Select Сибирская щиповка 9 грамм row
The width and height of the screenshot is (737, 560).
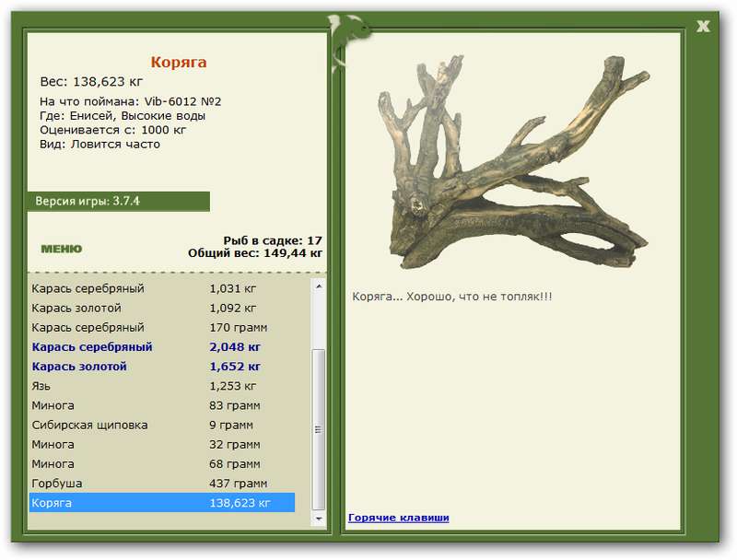(162, 426)
